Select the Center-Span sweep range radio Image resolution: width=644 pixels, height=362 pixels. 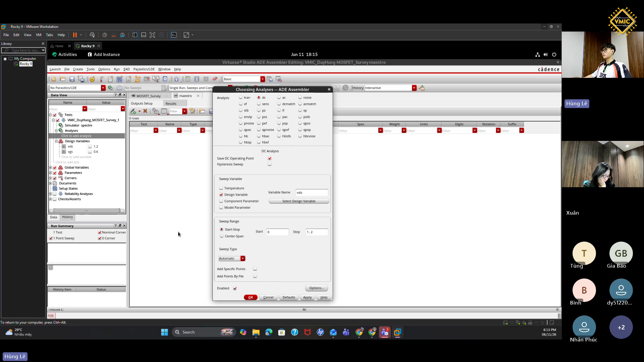[x=221, y=236]
